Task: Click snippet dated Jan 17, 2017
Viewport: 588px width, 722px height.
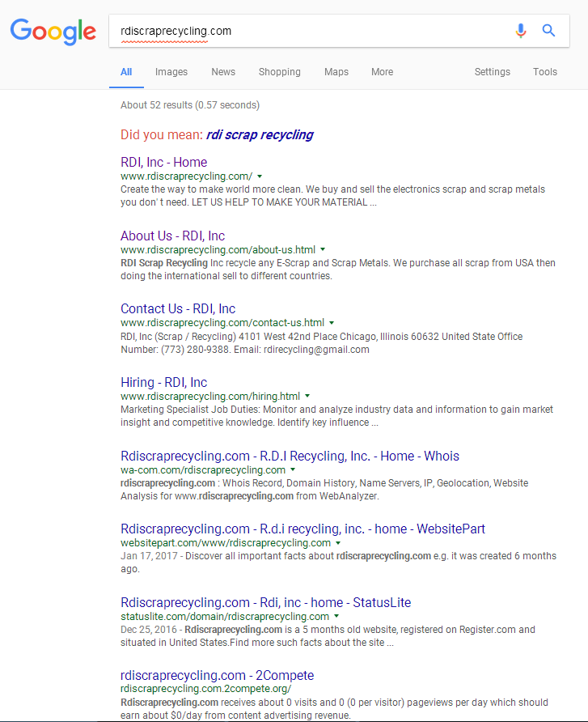Action: click(338, 563)
